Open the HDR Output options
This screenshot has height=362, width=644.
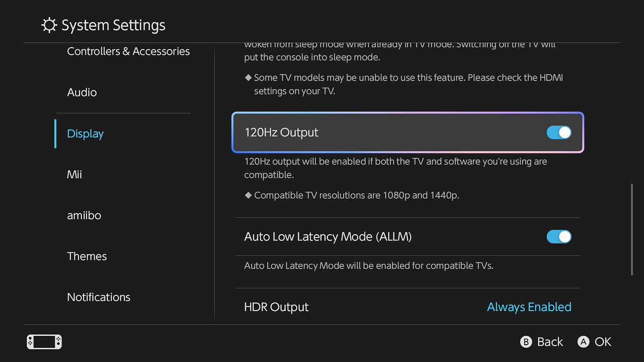(x=407, y=307)
